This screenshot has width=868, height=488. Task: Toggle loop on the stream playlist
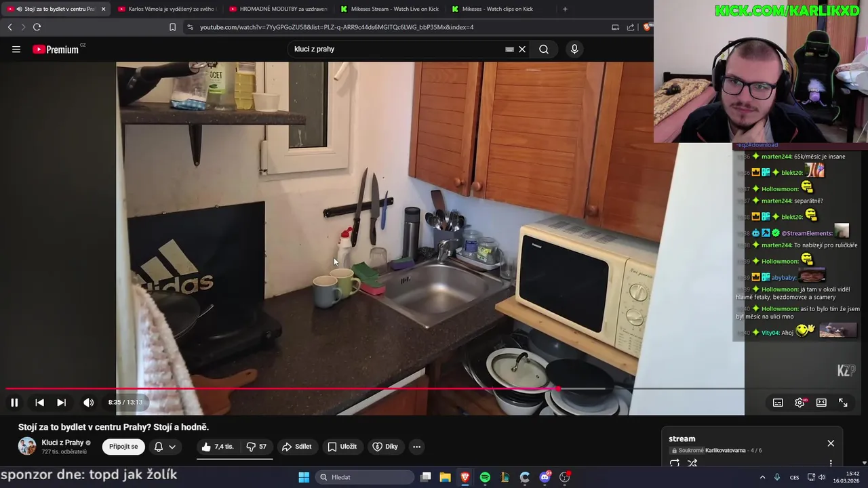(674, 464)
